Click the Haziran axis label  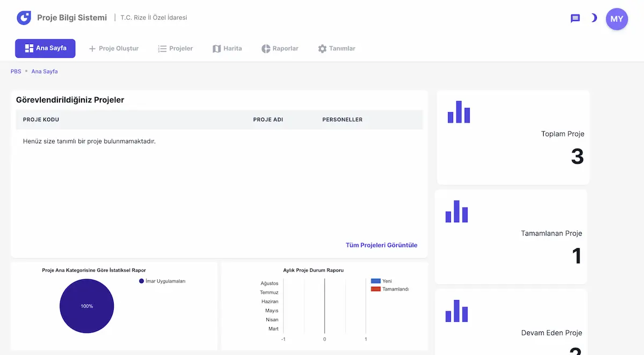[270, 301]
